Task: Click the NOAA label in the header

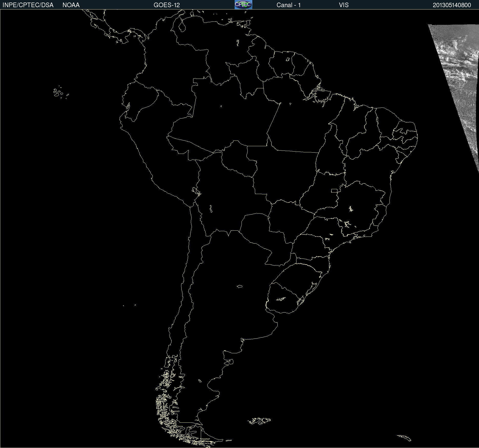Action: [x=71, y=5]
